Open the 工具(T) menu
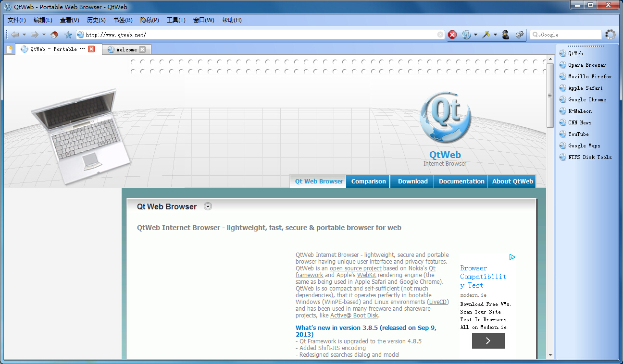 tap(176, 20)
